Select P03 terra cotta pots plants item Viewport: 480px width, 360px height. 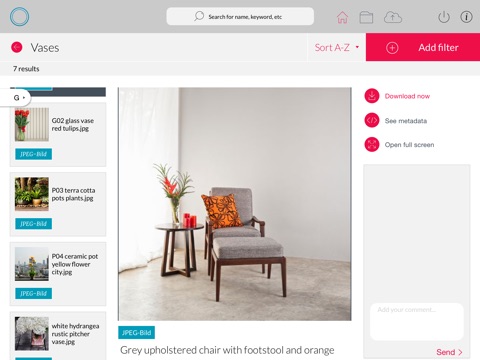[x=58, y=204]
